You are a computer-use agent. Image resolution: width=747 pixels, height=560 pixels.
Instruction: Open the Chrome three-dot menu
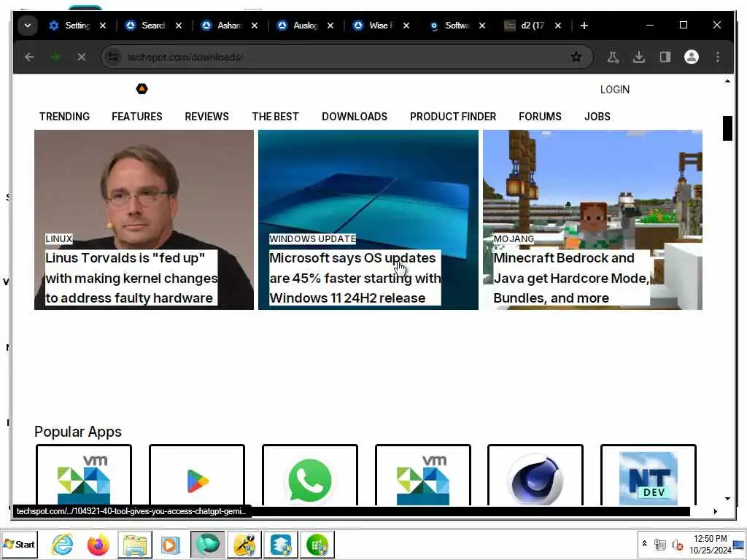click(x=718, y=57)
